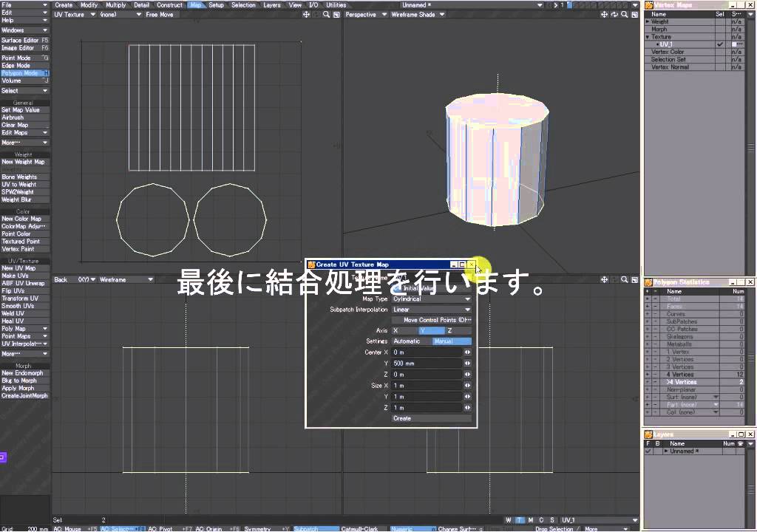Click the pan icon of the viewport under Perspective

[x=604, y=279]
